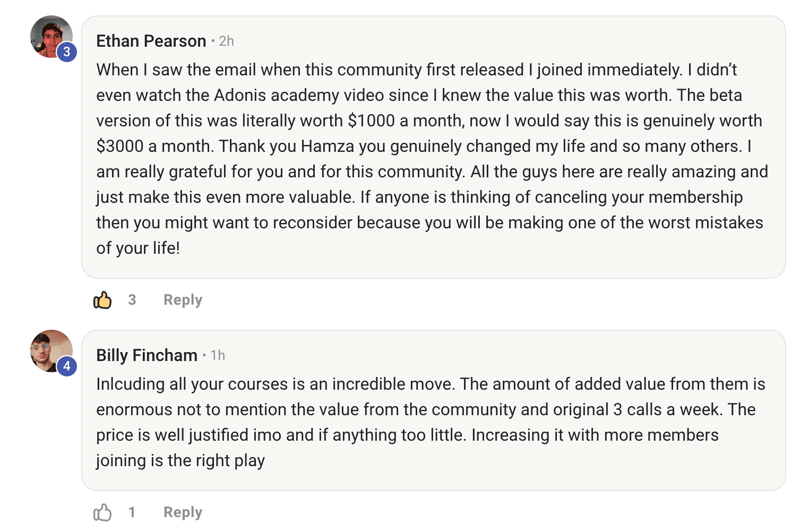Open Ethan Pearson's profile picture
Image resolution: width=809 pixels, height=532 pixels.
51,37
